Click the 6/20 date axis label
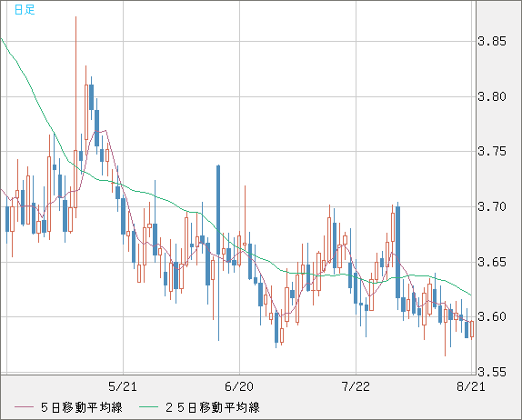This screenshot has height=420, width=522. pos(239,386)
